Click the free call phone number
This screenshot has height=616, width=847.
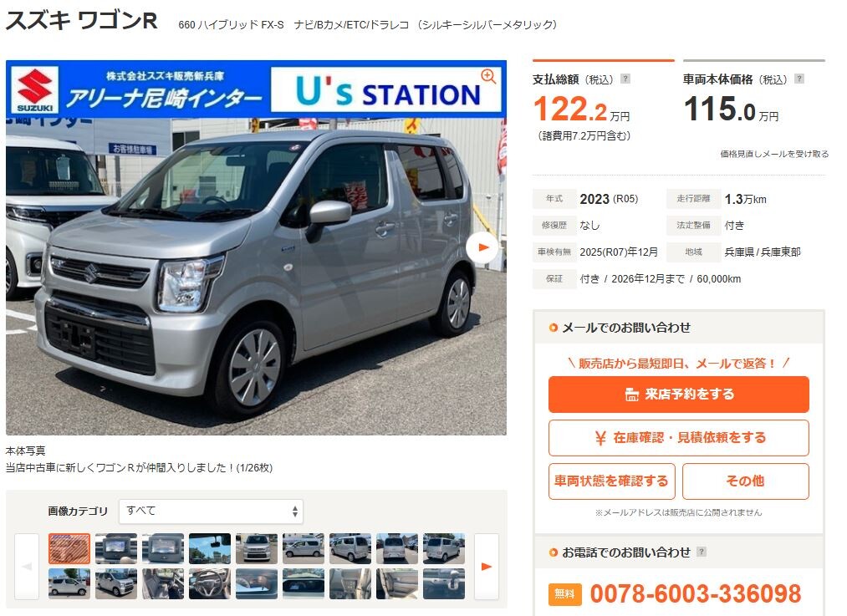(x=695, y=594)
